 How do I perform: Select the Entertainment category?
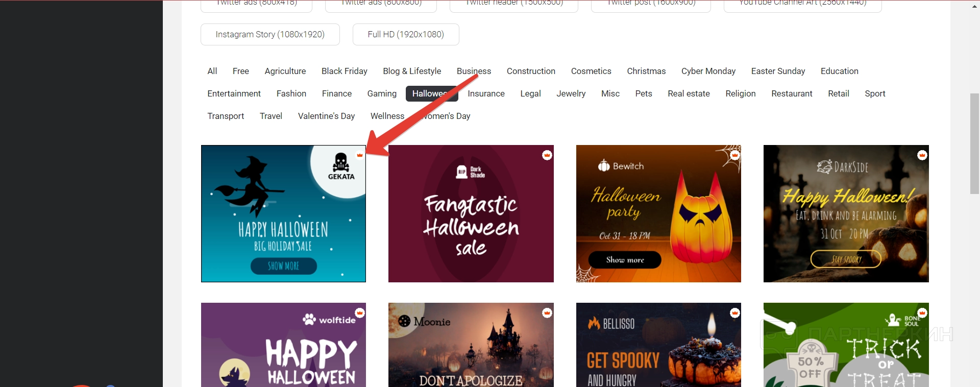234,93
